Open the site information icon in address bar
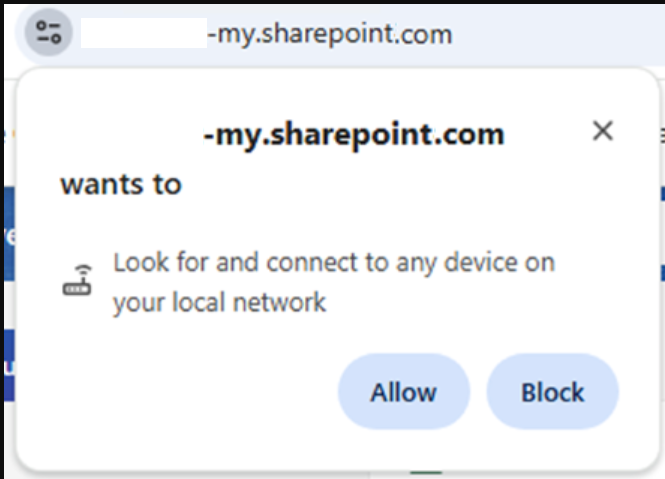Screen dimensions: 665x479 click(x=48, y=32)
